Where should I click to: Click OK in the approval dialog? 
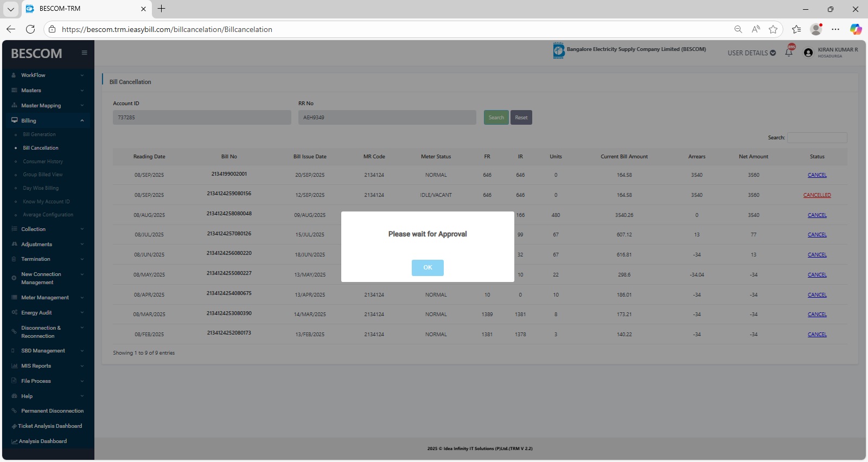(x=427, y=267)
